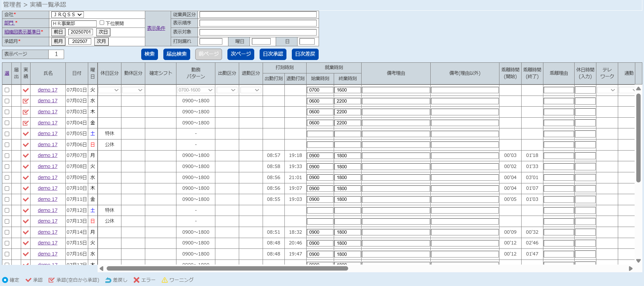
Task: Open the 会社 JRQSS dropdown
Action: point(67,15)
